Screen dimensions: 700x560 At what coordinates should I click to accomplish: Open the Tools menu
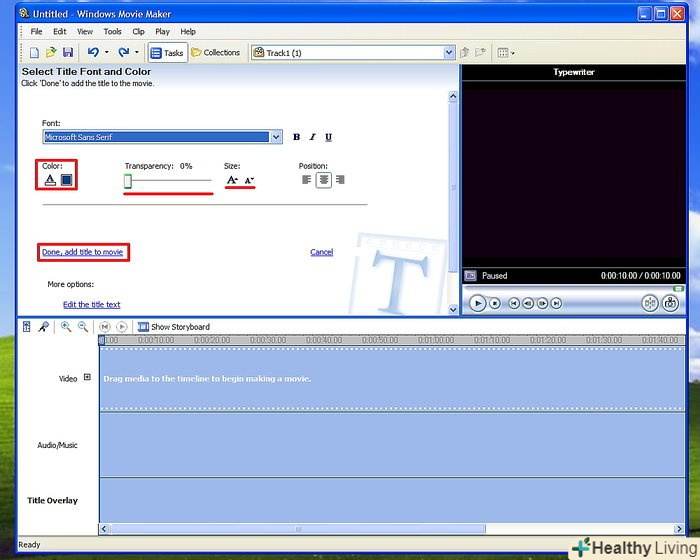112,31
